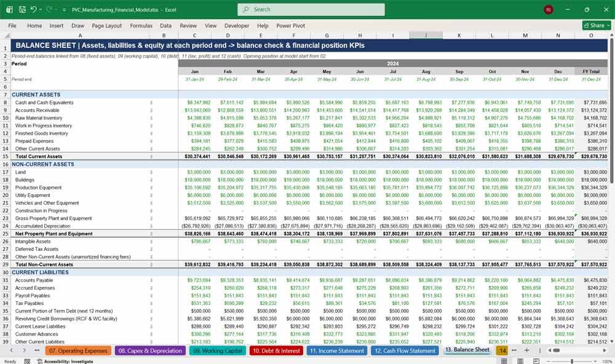Screen dimensions: 615x364
Task: Select the 2024 year header cell
Action: [393, 63]
